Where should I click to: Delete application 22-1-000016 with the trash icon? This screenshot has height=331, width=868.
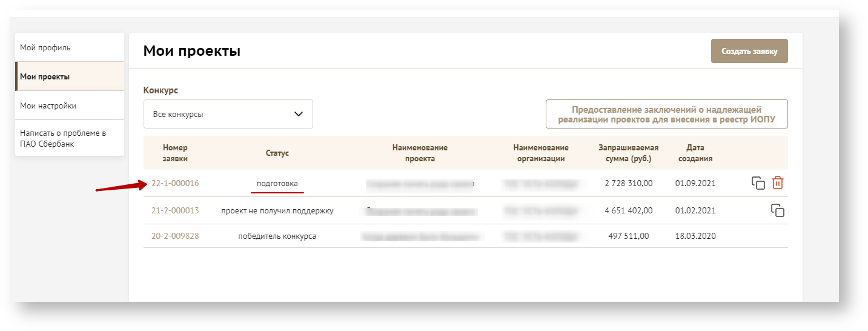778,182
